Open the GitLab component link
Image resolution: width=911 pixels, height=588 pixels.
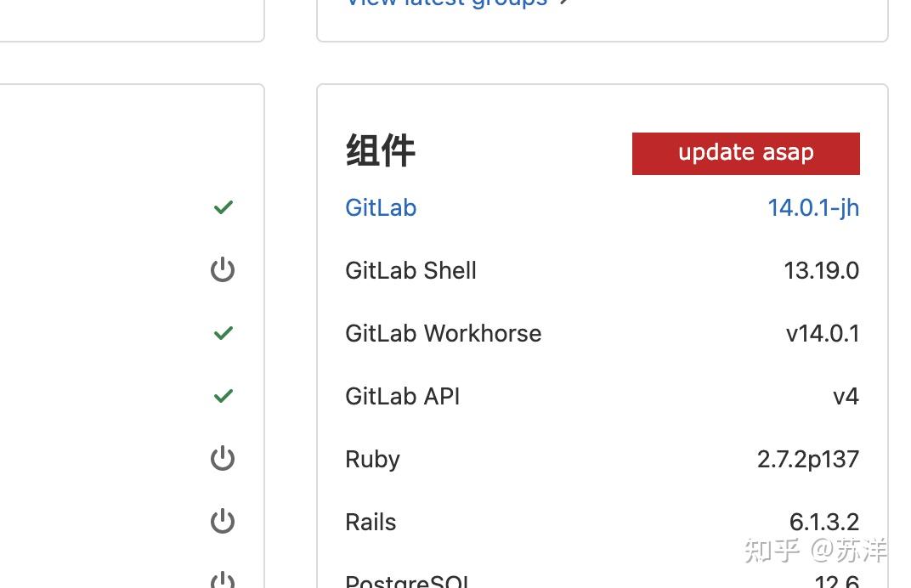point(380,207)
